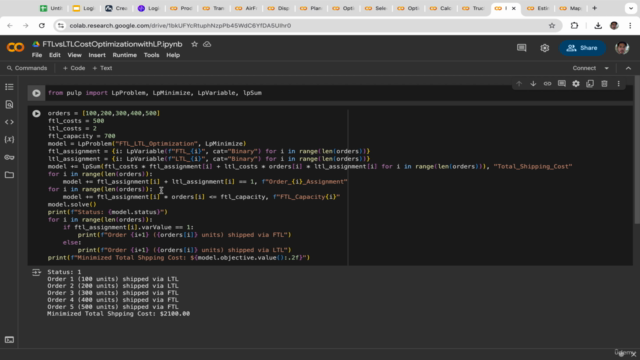Run the pulp import cell
The image size is (640, 360).
tap(36, 93)
